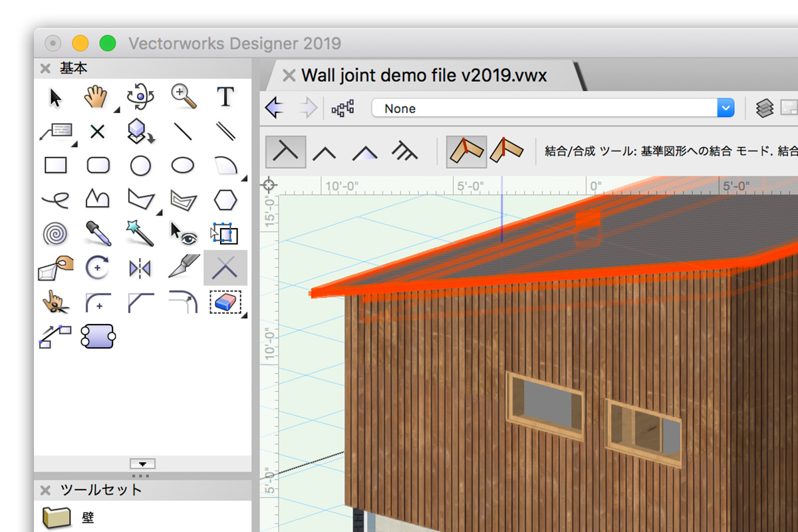
Task: Choose the Rotate tool
Action: click(x=98, y=267)
